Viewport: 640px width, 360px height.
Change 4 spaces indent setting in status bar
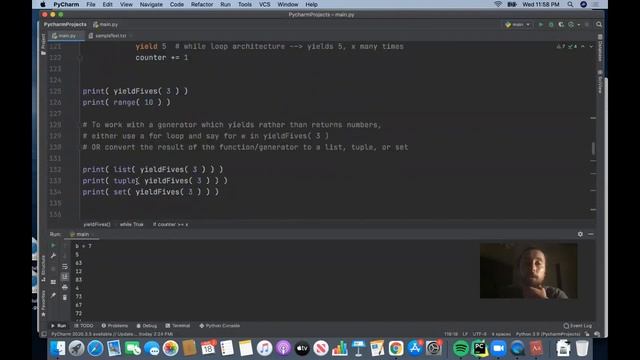(x=501, y=334)
